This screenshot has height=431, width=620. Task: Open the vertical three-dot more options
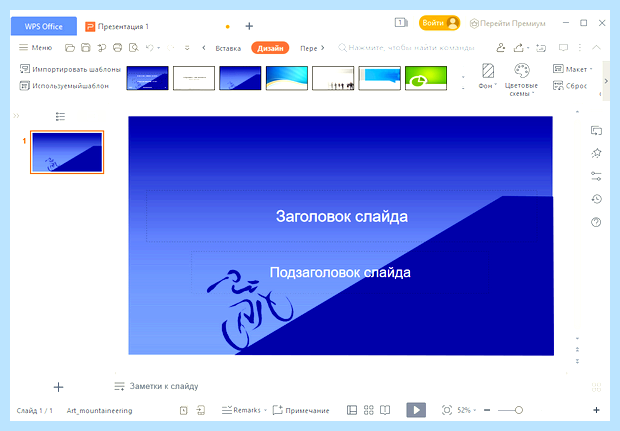tap(580, 48)
